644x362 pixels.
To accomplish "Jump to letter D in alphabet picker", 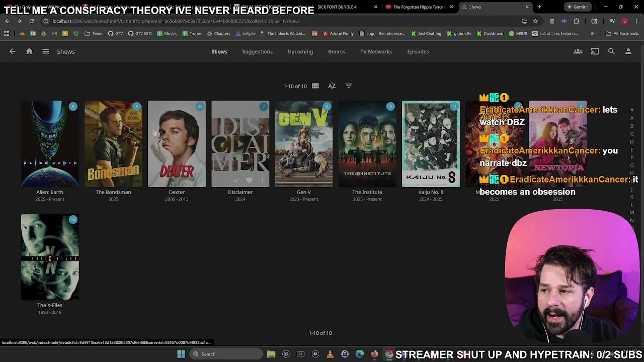I will (x=632, y=142).
